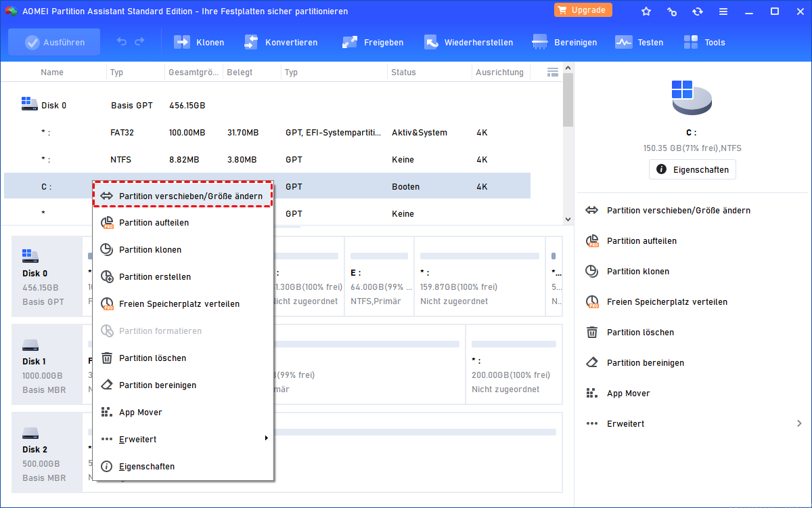812x508 pixels.
Task: Click 'Partition aufteilen' icon in right panel
Action: 592,240
